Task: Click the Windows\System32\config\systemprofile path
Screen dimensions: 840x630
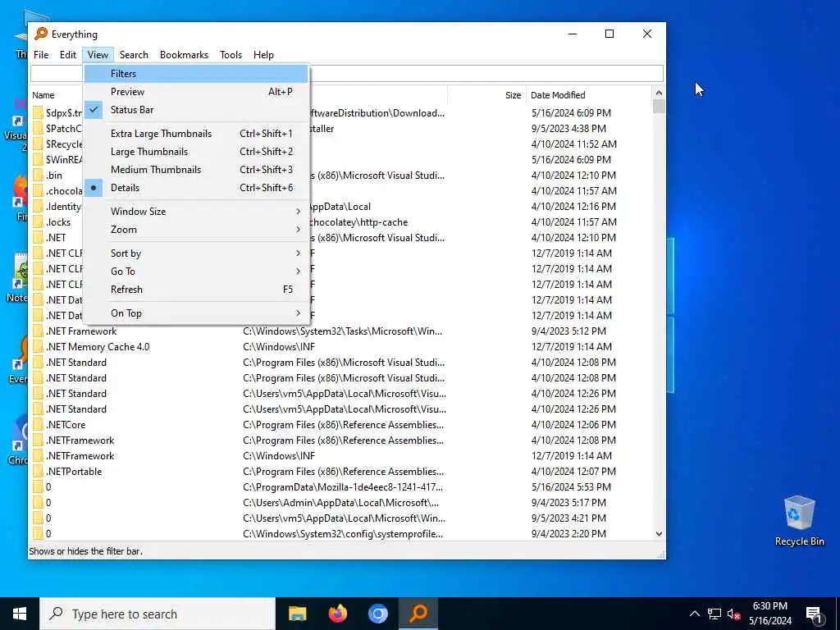Action: point(343,533)
